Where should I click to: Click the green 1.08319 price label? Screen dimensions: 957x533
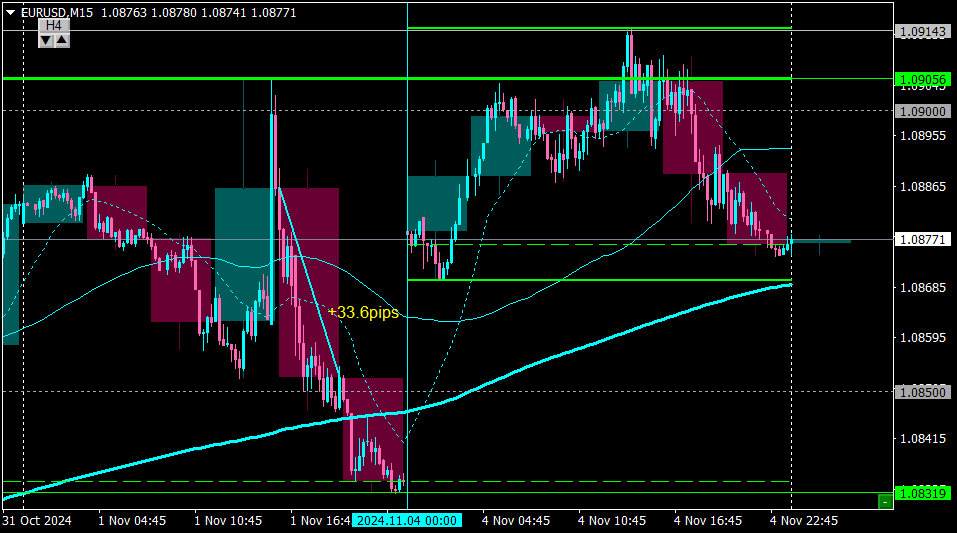(923, 493)
